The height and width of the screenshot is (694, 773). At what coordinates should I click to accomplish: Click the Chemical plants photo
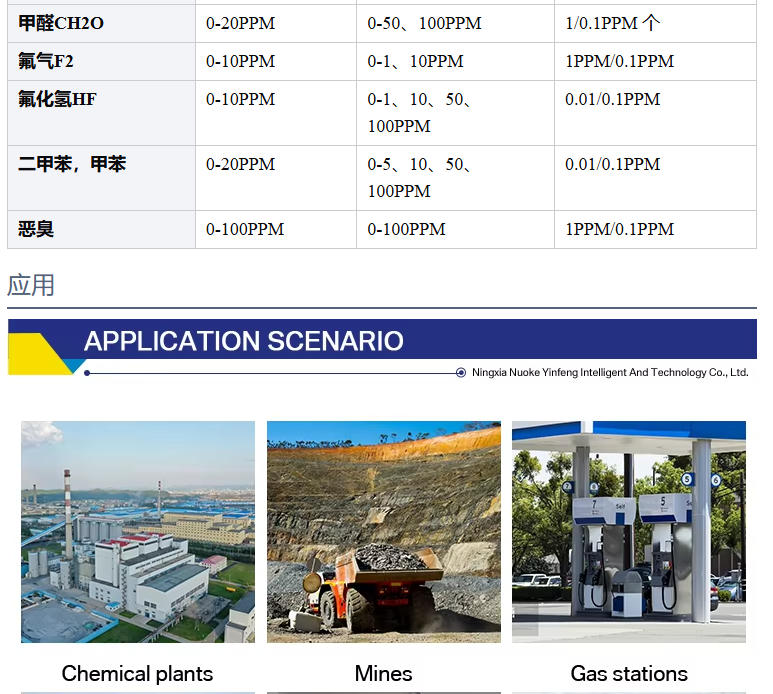(138, 531)
